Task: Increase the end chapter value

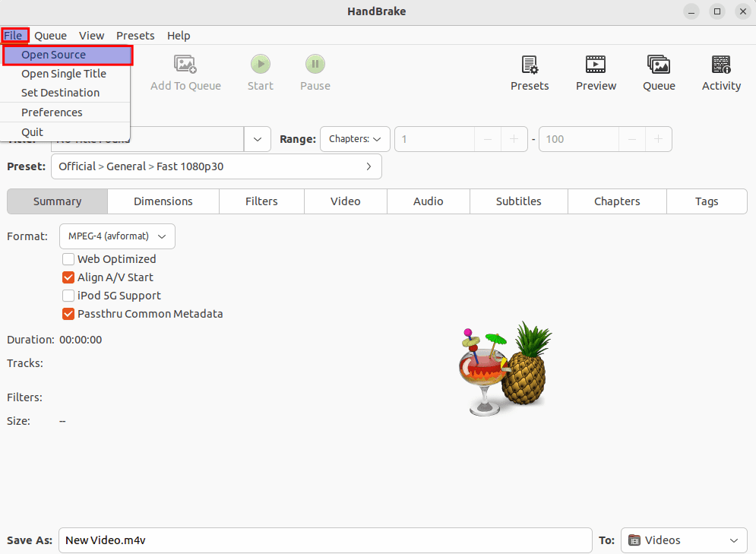Action: click(x=658, y=139)
